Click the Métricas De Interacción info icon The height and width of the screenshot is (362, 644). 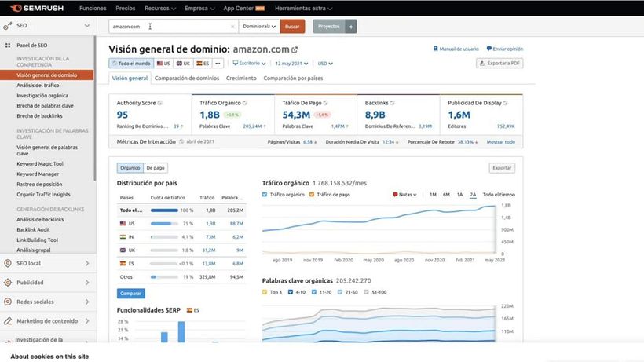point(181,141)
